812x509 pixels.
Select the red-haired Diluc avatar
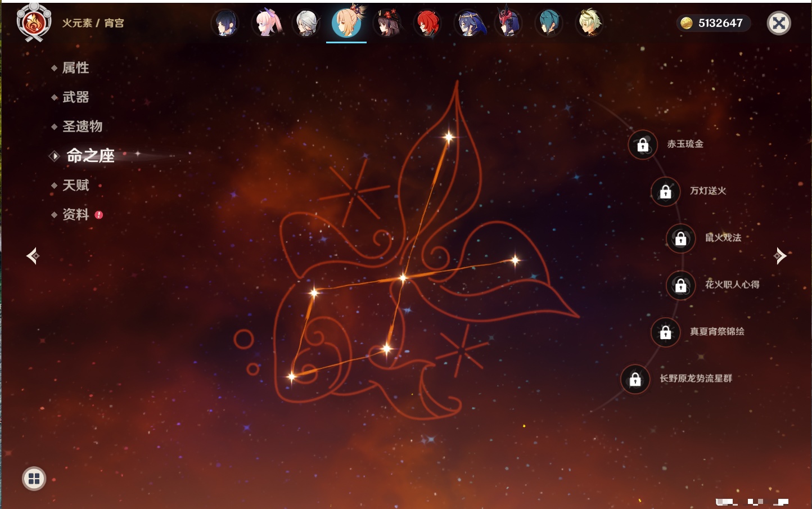427,24
